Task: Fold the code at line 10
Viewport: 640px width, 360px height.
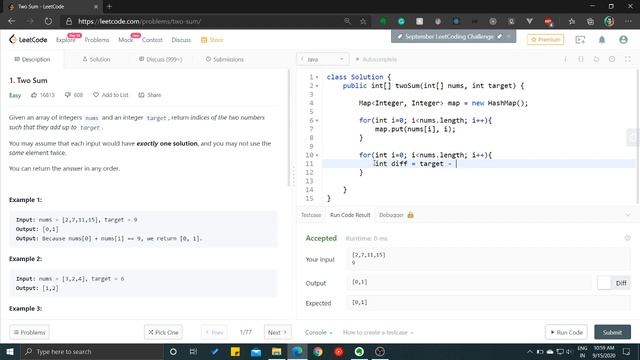Action: pos(317,155)
